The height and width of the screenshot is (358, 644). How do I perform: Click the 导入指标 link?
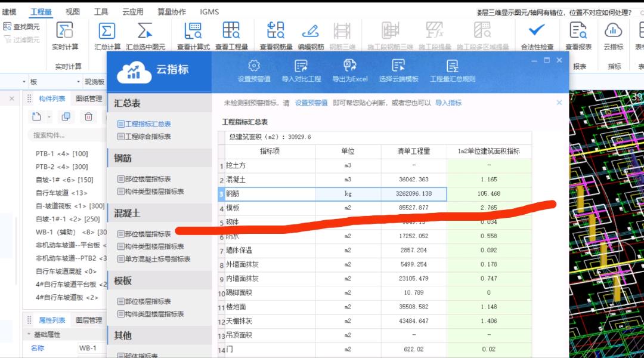448,103
